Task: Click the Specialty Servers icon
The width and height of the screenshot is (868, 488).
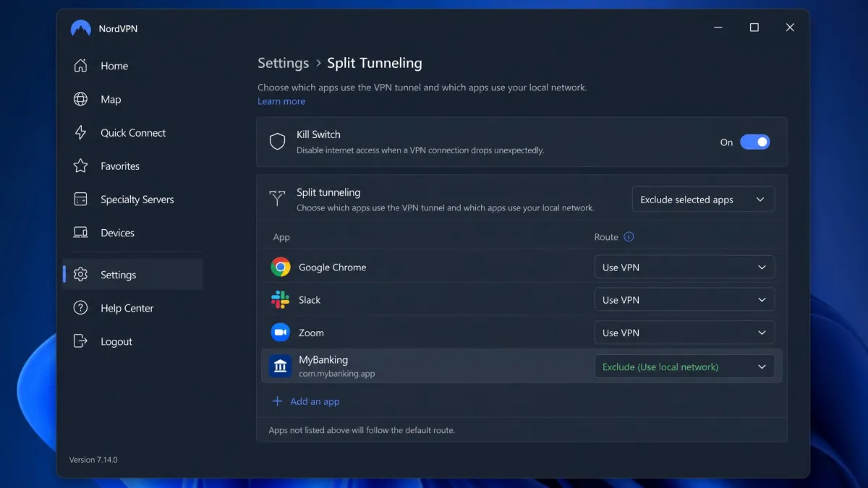Action: (80, 199)
